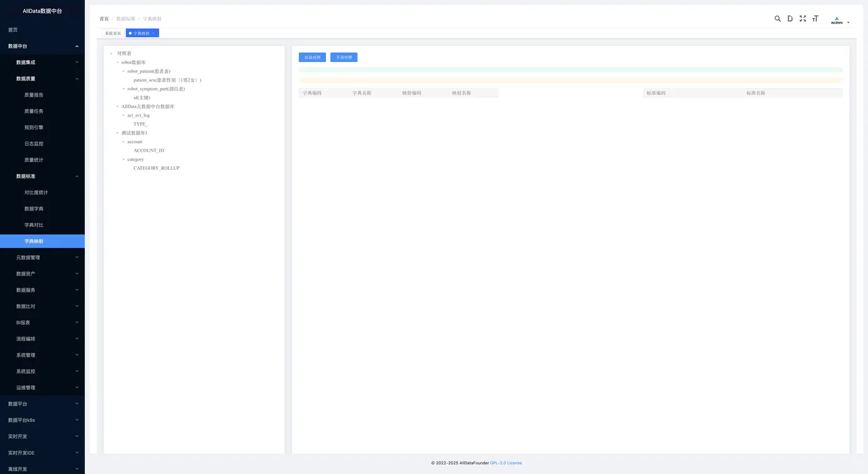Image resolution: width=868 pixels, height=474 pixels.
Task: Collapse the 对照表 root tree arrow
Action: (x=111, y=54)
